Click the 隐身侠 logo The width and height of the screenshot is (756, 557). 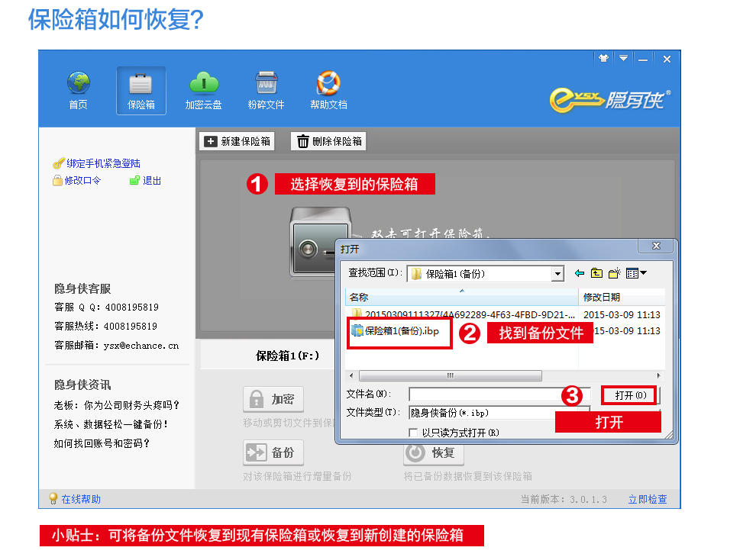[610, 100]
